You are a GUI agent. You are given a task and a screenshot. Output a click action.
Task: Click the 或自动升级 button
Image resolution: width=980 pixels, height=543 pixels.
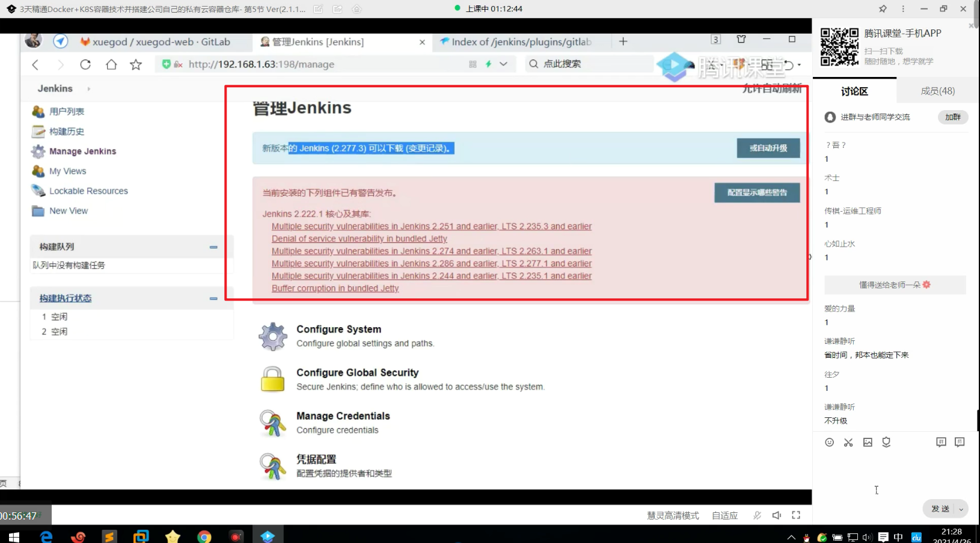pos(768,148)
